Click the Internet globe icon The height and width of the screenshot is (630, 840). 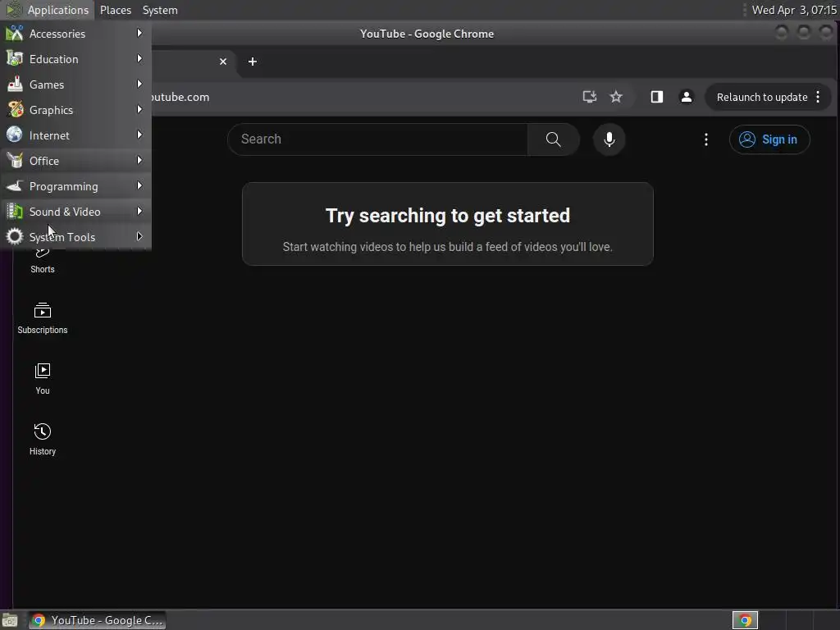(15, 135)
